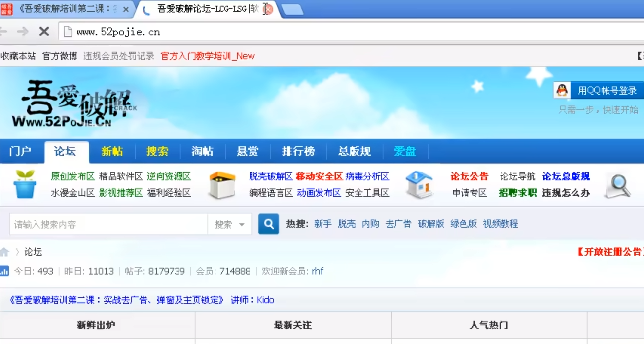The height and width of the screenshot is (344, 644).
Task: Close the 吾爱破解论坛 tab
Action: pyautogui.click(x=268, y=9)
